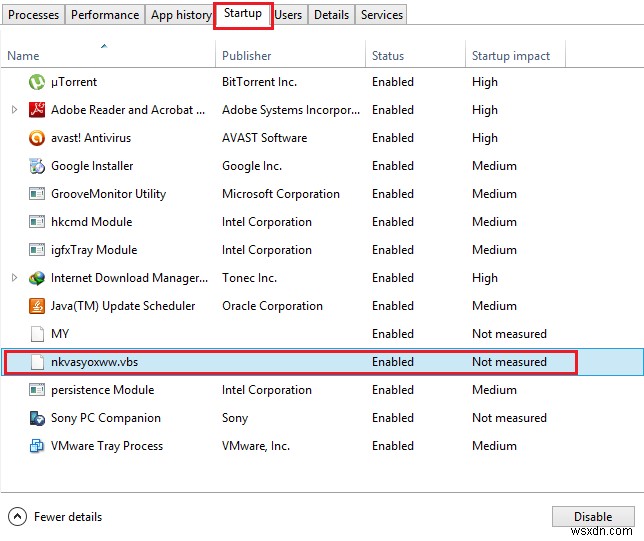
Task: Sort by Status column header
Action: pyautogui.click(x=388, y=56)
